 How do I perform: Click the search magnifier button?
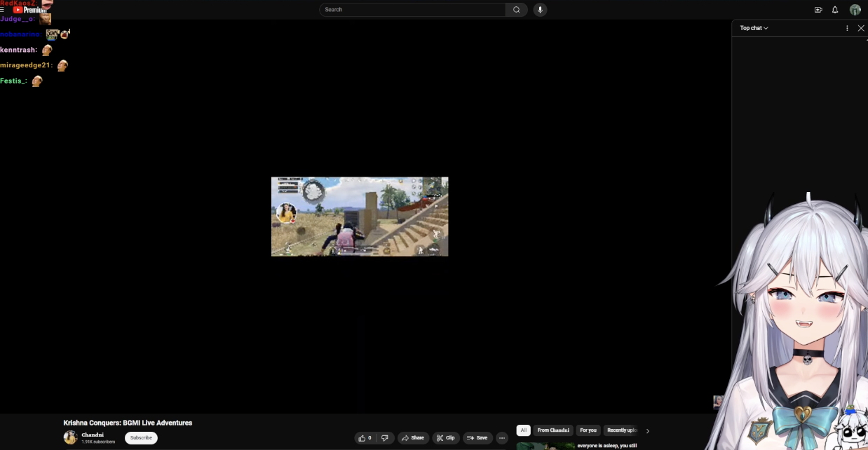tap(516, 10)
